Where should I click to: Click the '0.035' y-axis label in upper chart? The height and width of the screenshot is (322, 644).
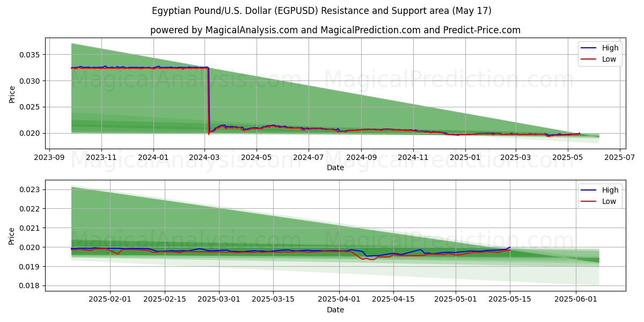click(30, 55)
